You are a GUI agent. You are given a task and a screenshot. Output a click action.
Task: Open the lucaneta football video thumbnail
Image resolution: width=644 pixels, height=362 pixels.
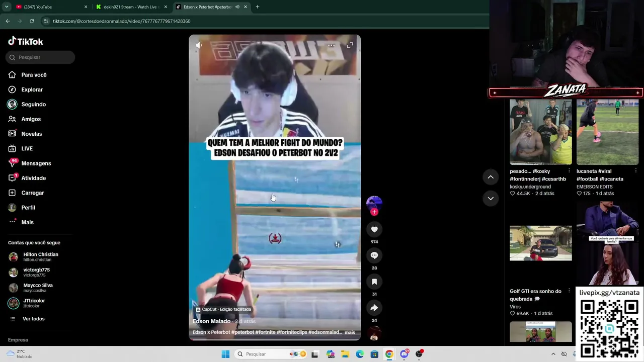(607, 132)
